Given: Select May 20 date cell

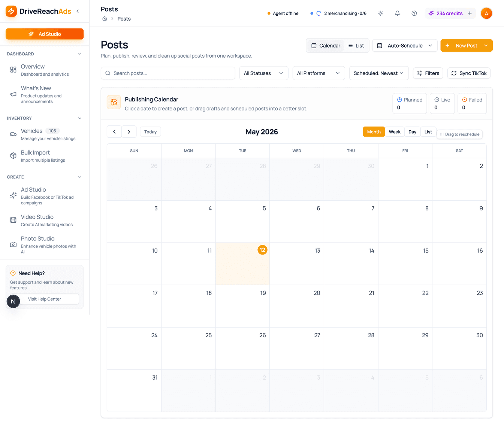Looking at the screenshot, I should click(297, 306).
